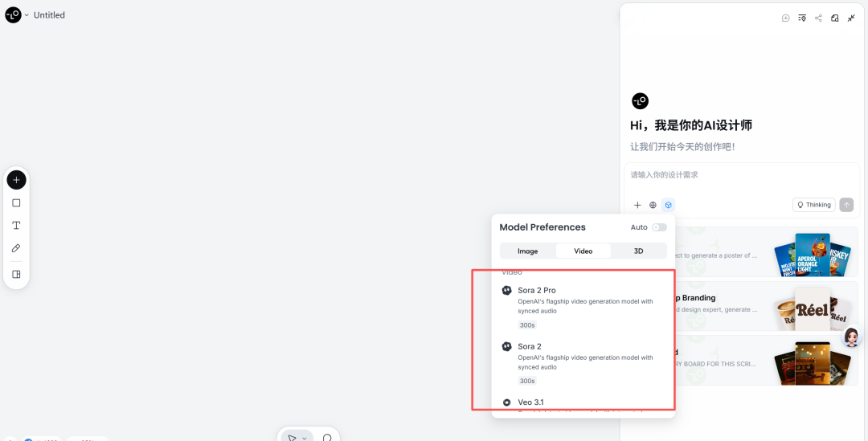Click the share icon in chat panel
Image resolution: width=868 pixels, height=441 pixels.
tap(818, 18)
